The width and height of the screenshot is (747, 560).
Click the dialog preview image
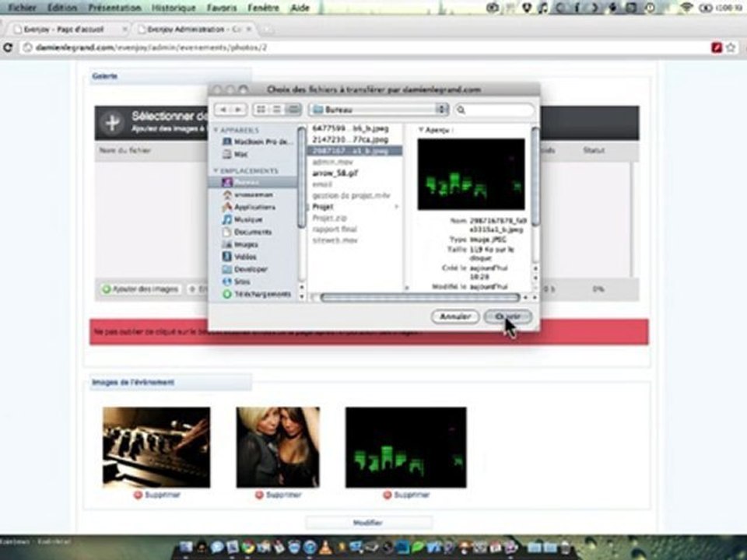[x=472, y=174]
